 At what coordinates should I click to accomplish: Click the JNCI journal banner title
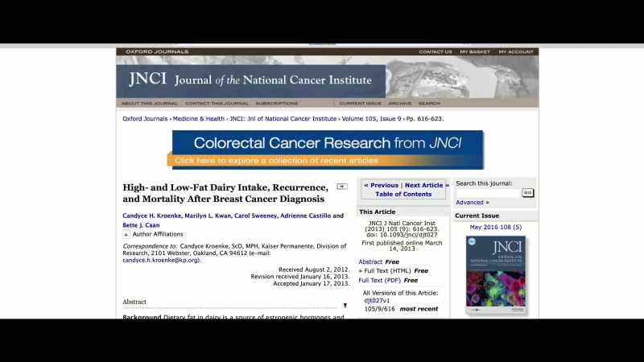click(x=250, y=79)
